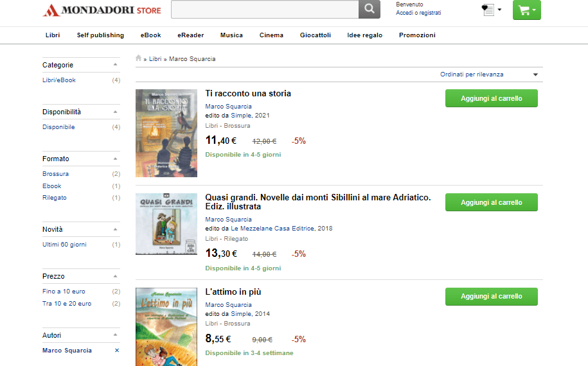Click the Accedi o registrati link
Viewport: 588px width, 366px height.
pyautogui.click(x=418, y=13)
